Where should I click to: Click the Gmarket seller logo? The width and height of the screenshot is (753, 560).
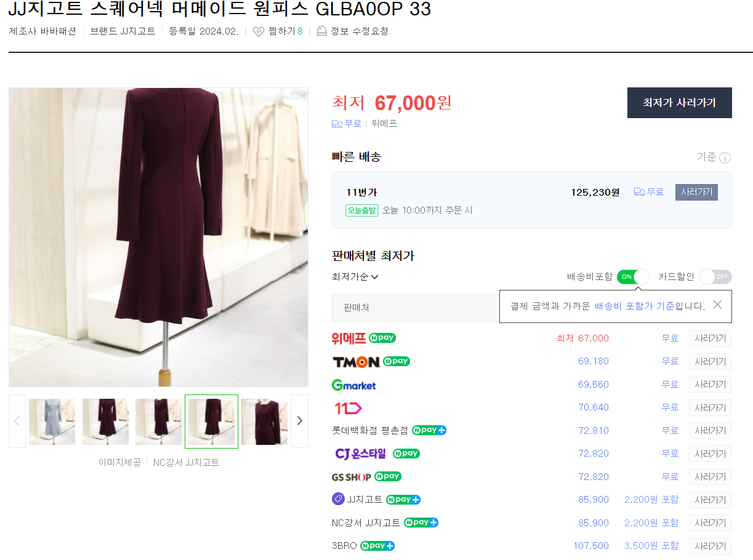[353, 385]
